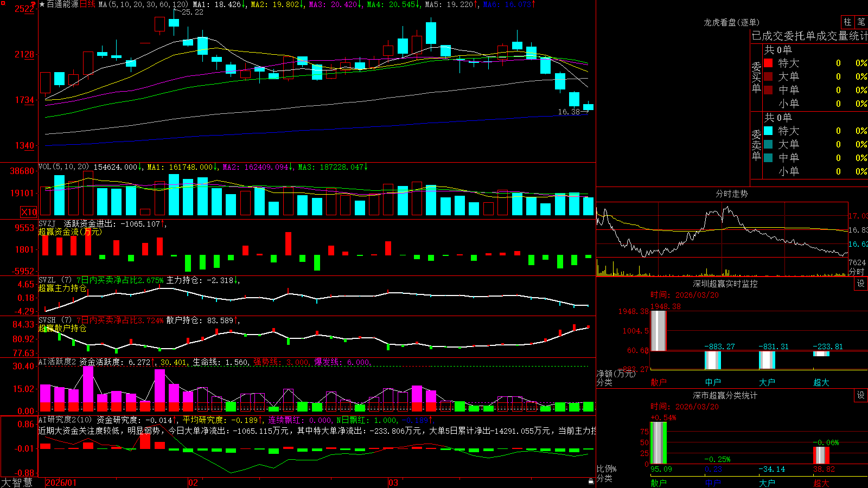Click the 超赢主力持仓 label
Viewport: 868px width, 488px height.
tap(62, 288)
